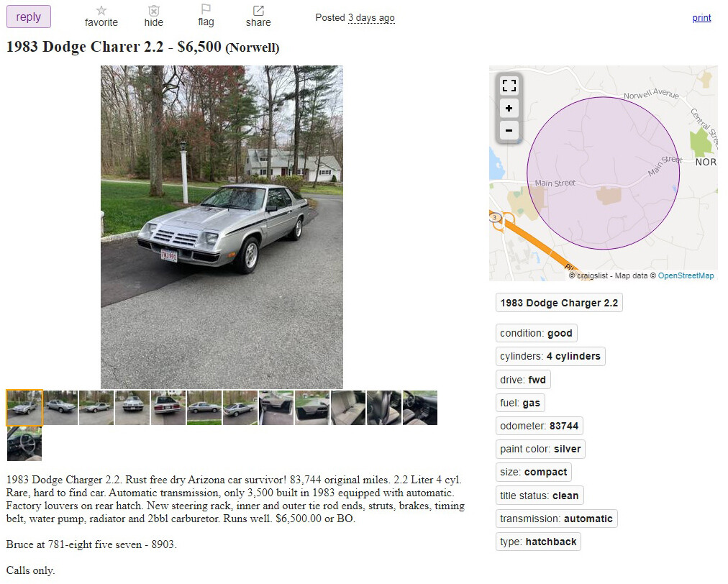The width and height of the screenshot is (728, 584).
Task: Click the 1983 Dodge Charger 2.2 tag
Action: [559, 303]
